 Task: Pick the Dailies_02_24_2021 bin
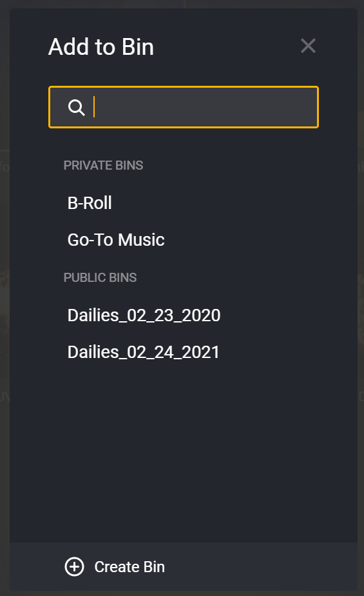[x=144, y=352]
